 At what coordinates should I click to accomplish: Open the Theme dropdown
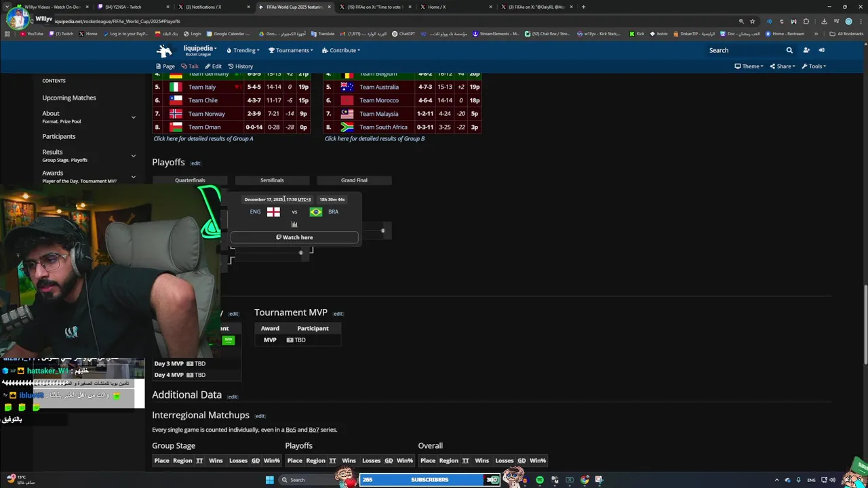[749, 66]
